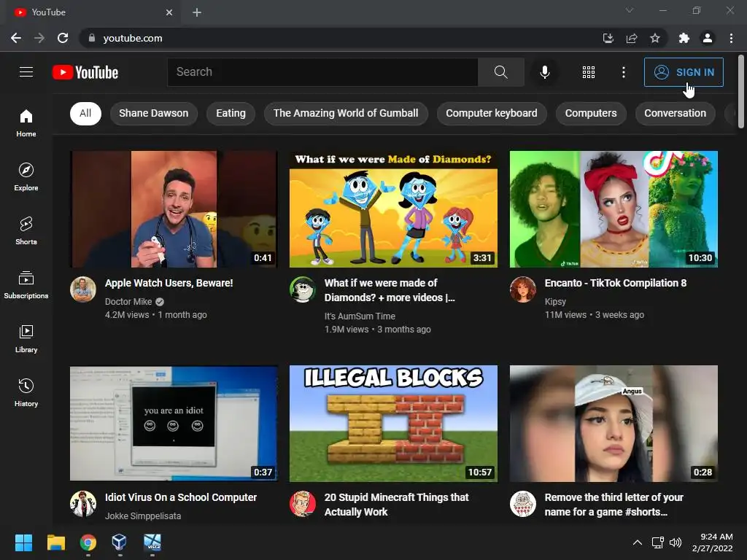Viewport: 747px width, 560px height.
Task: Go to Home in sidebar
Action: click(26, 122)
